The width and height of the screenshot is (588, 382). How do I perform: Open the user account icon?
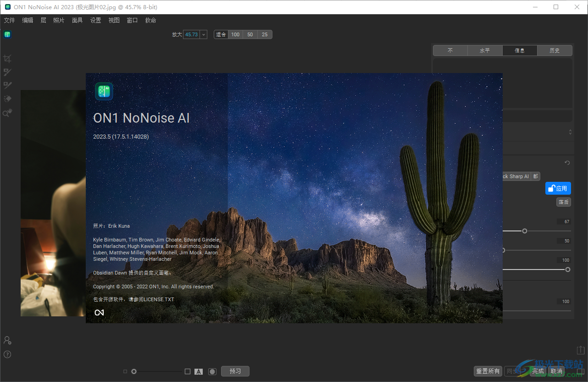7,340
